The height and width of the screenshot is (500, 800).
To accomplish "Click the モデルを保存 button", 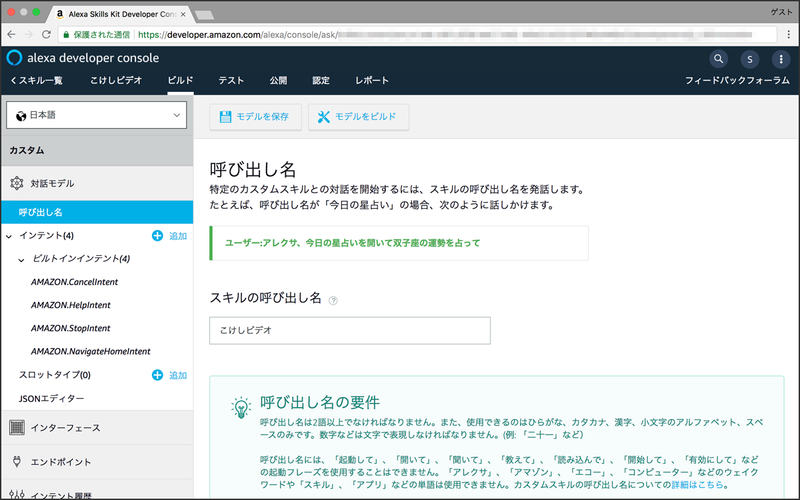I will (x=255, y=117).
